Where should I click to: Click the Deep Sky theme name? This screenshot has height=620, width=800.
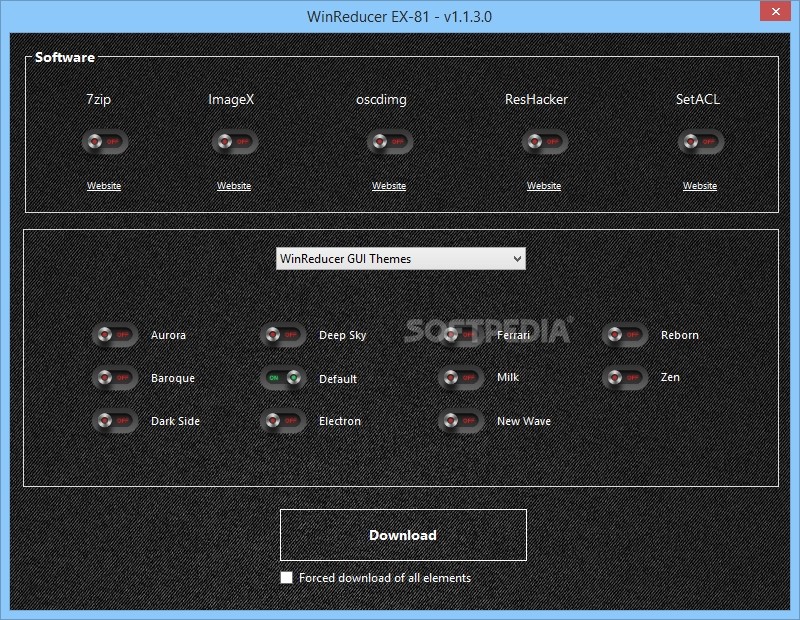click(x=342, y=335)
